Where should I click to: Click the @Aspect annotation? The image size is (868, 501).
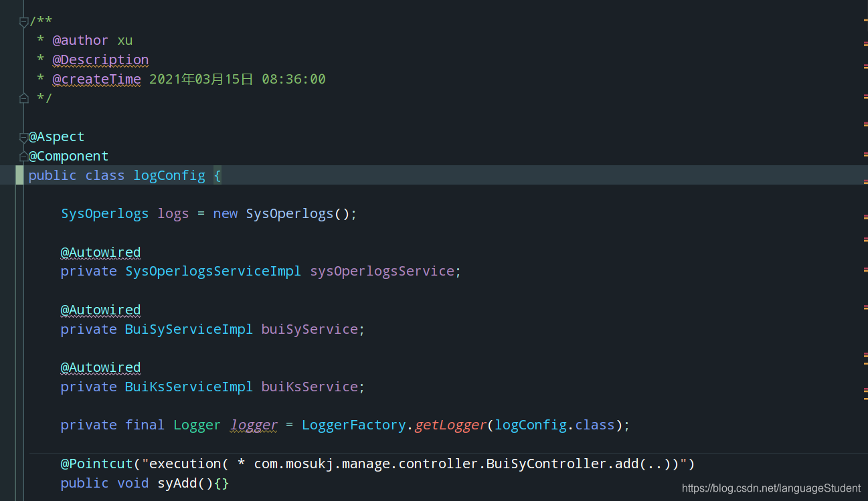57,136
